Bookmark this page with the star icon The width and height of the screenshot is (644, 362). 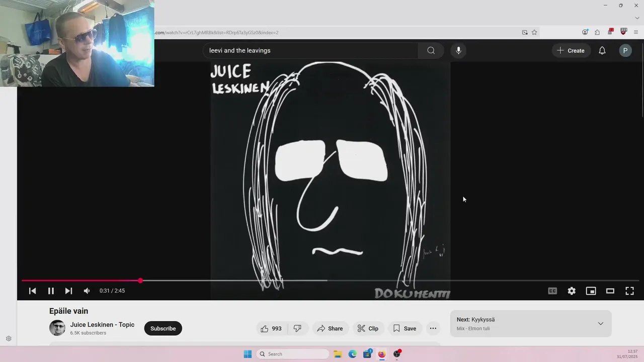point(534,32)
